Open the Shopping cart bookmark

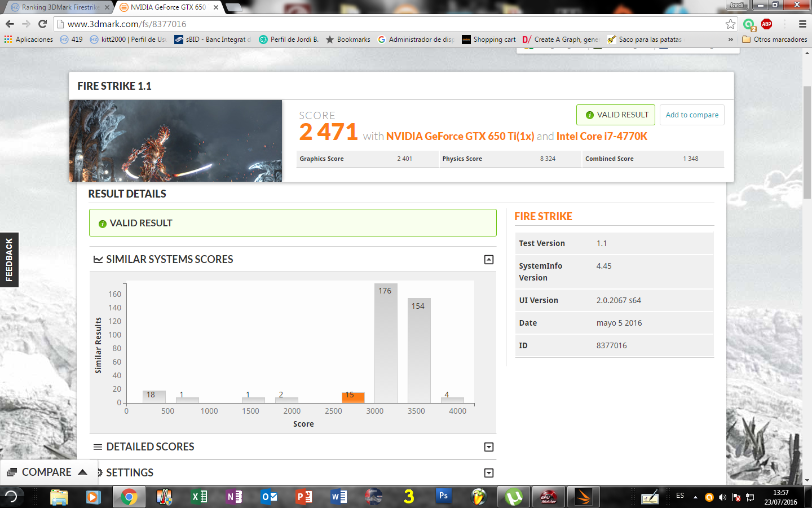click(488, 40)
